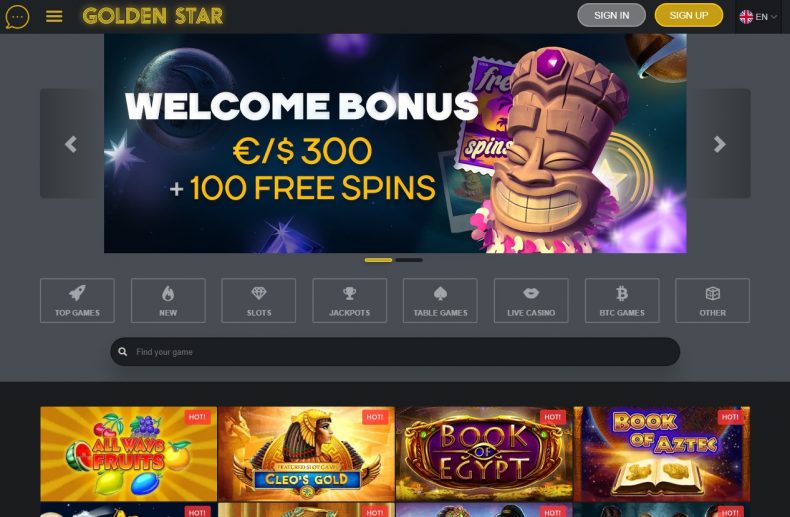Viewport: 790px width, 517px height.
Task: Open the New games flame category
Action: [168, 300]
